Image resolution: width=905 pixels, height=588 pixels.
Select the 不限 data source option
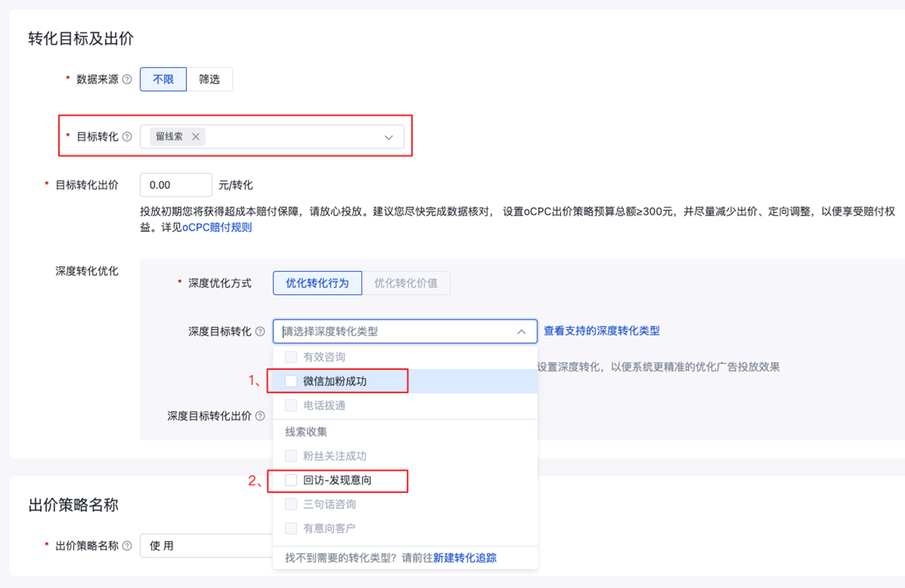(163, 79)
